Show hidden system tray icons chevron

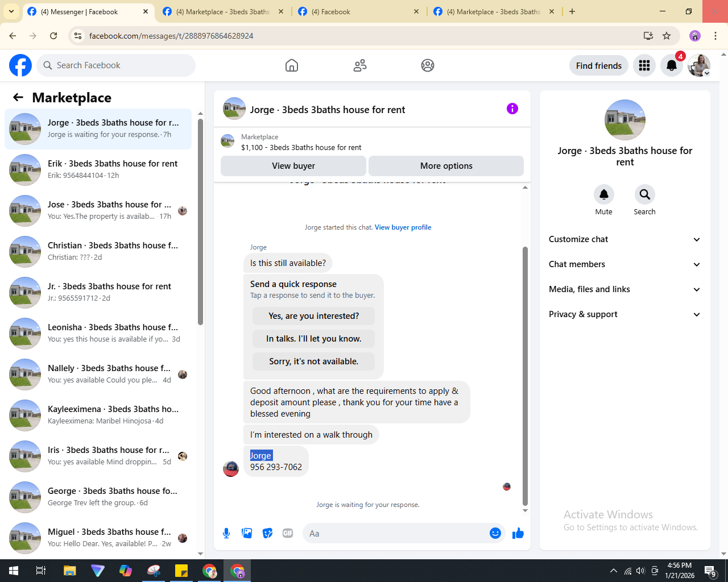[x=613, y=571]
